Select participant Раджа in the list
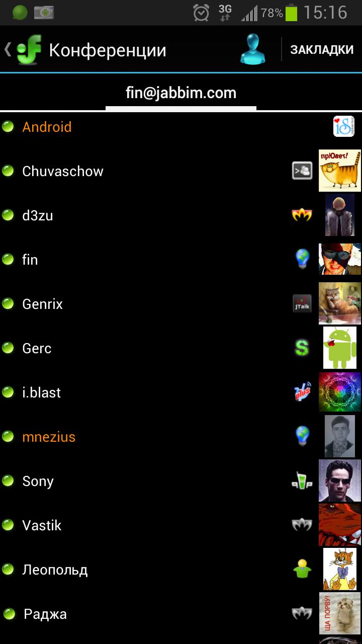This screenshot has height=644, width=362. pyautogui.click(x=181, y=614)
